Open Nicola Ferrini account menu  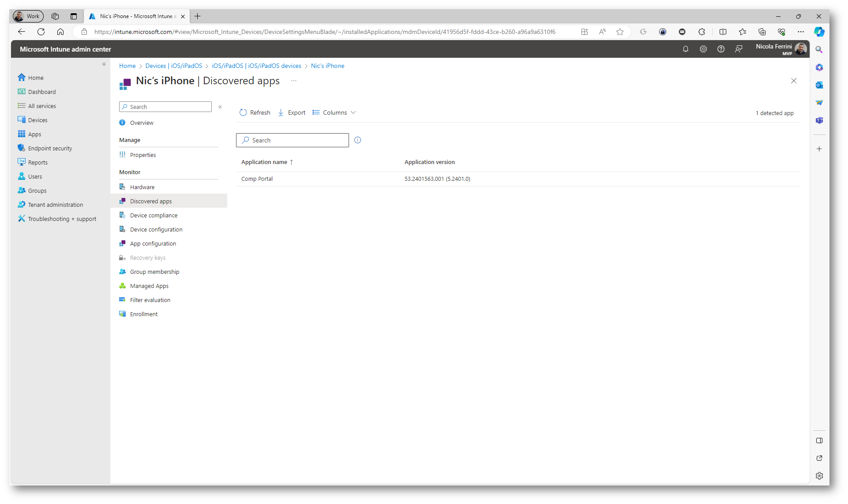coord(781,49)
